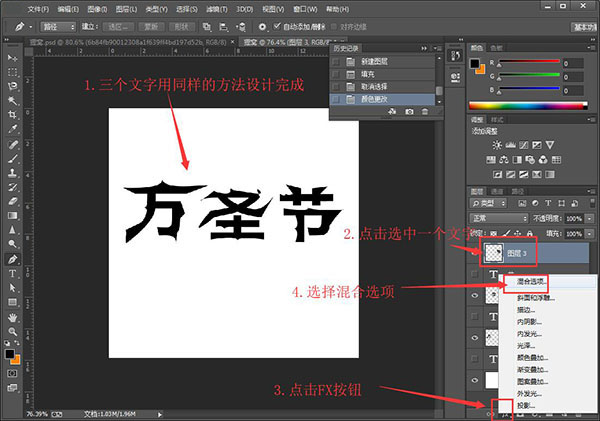Toggle history brush source box beside 填充
The height and width of the screenshot is (421, 600).
point(336,74)
